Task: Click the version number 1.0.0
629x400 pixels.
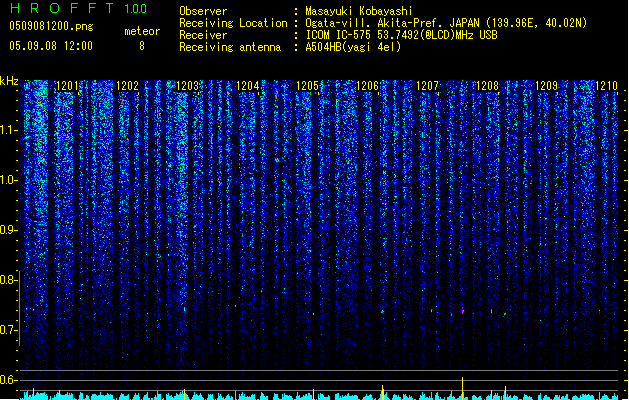Action: click(135, 9)
